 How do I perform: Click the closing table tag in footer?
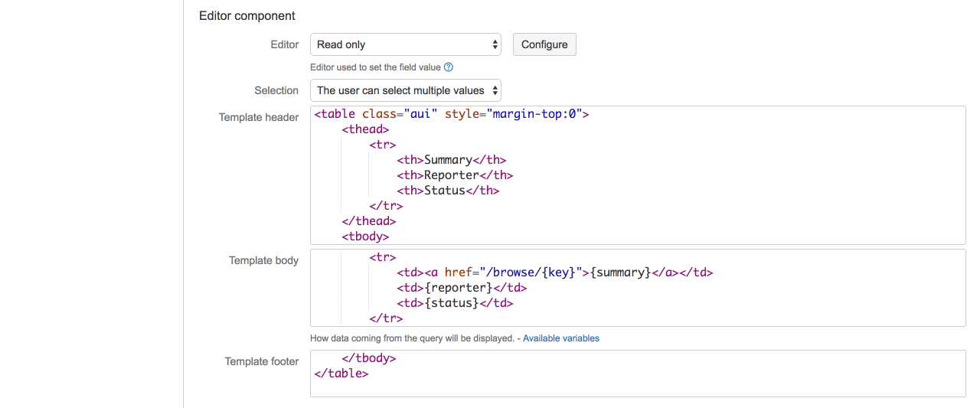click(x=341, y=374)
